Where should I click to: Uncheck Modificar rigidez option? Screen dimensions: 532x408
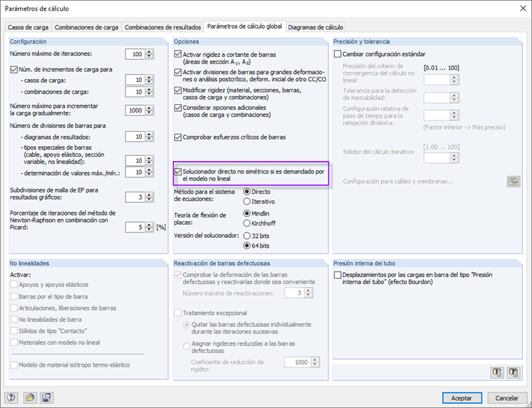[x=178, y=90]
